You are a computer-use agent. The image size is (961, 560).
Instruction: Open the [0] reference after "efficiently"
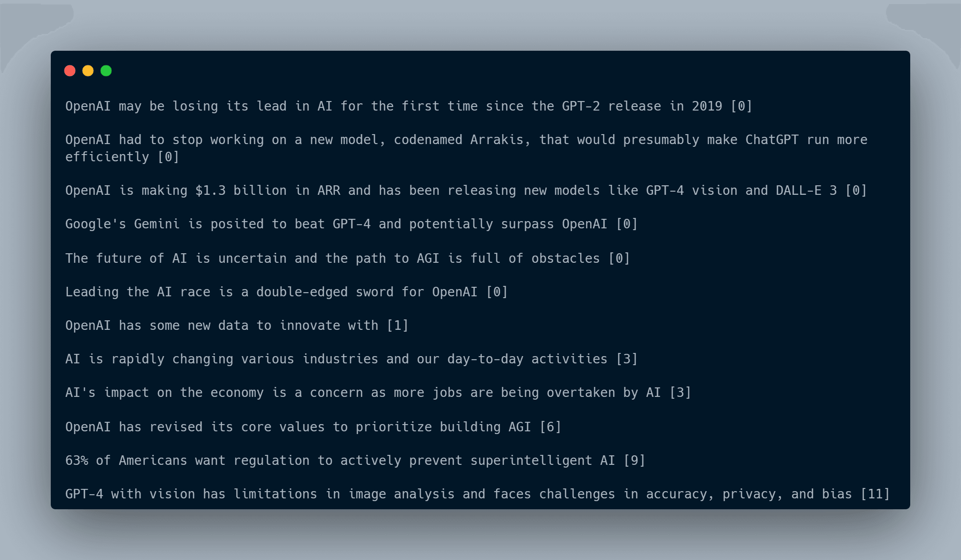point(168,157)
